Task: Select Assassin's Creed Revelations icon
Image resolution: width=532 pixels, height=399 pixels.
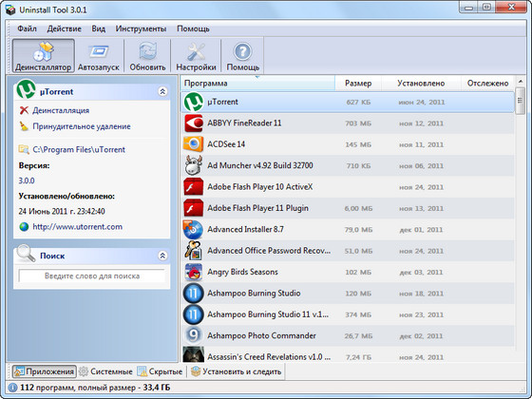Action: 194,354
